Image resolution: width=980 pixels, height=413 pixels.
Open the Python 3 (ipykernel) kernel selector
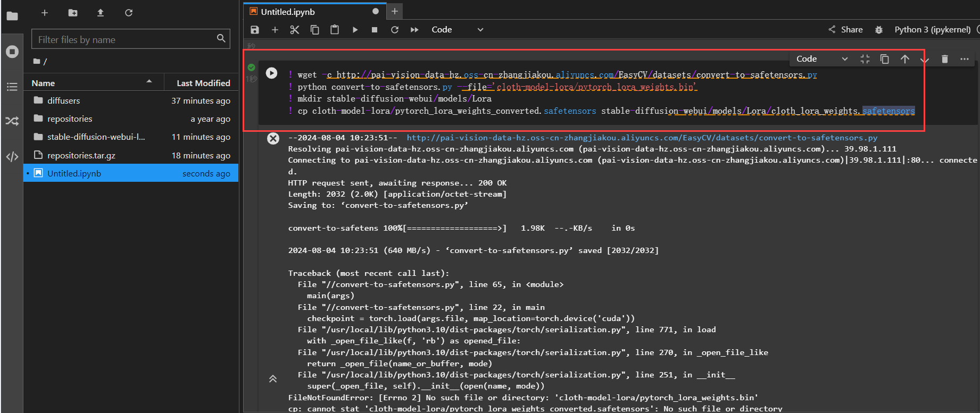pyautogui.click(x=933, y=30)
